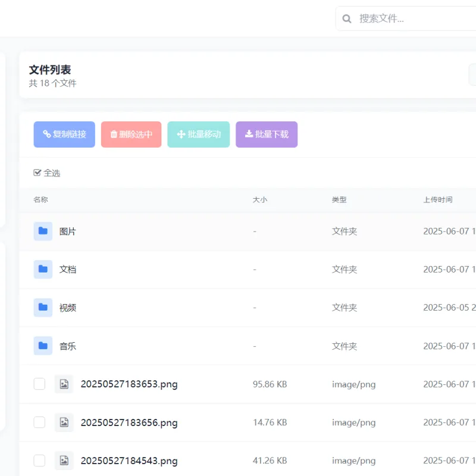Click the 批量下载 button
This screenshot has width=476, height=476.
(x=267, y=134)
